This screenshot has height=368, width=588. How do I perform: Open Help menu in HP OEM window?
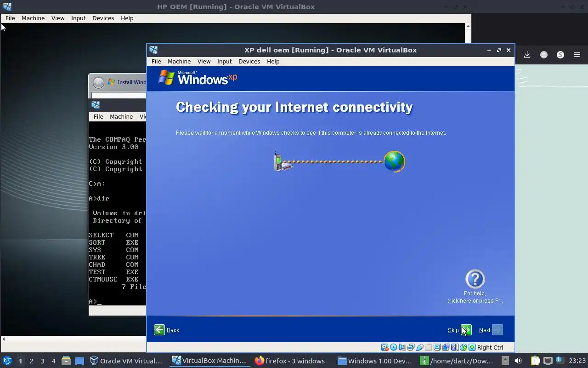(x=127, y=18)
